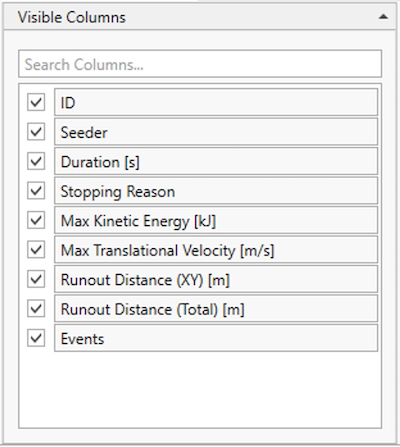Toggle Max Kinetic Energy [kJ] checkbox

36,220
